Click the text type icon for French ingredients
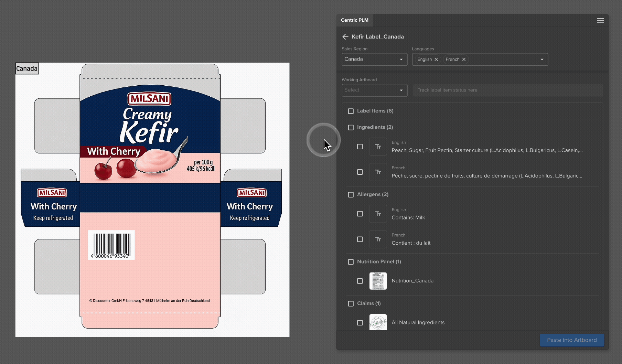Image resolution: width=622 pixels, height=364 pixels. coord(378,172)
